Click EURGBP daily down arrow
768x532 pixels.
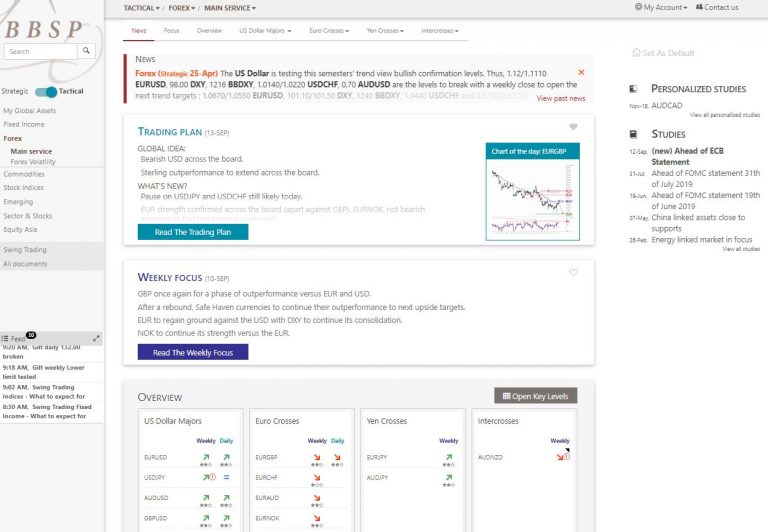coord(337,457)
